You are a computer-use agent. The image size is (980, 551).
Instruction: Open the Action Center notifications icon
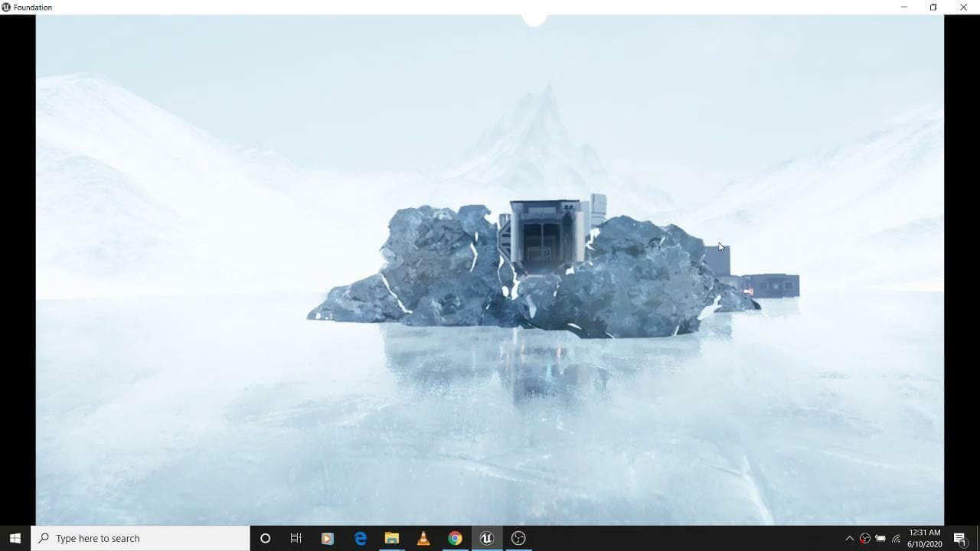tap(961, 539)
